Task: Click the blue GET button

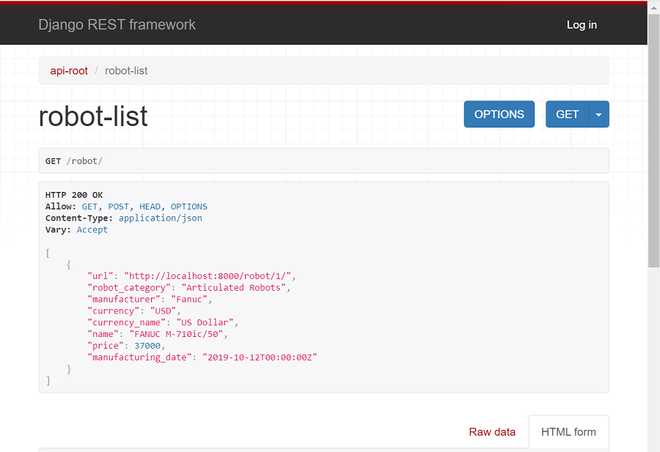Action: pyautogui.click(x=567, y=114)
